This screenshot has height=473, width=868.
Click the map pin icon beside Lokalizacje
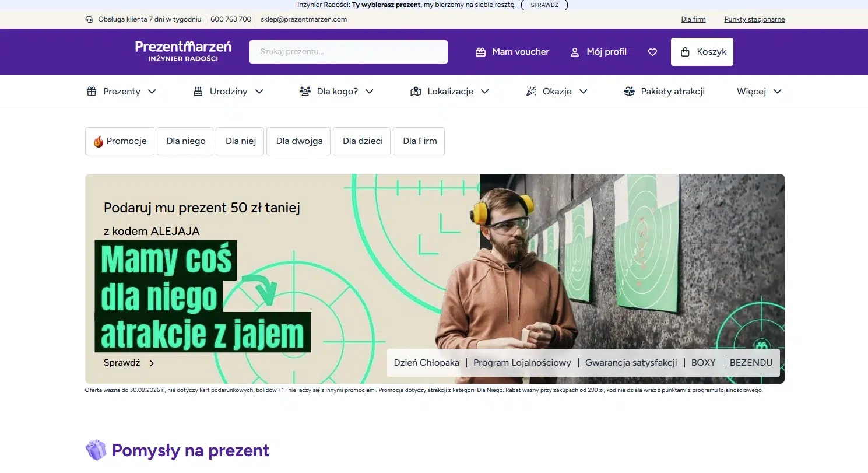(416, 92)
